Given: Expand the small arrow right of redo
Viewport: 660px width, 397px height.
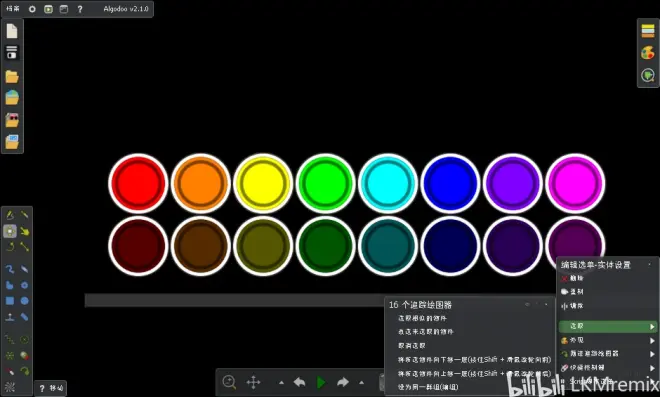Looking at the screenshot, I should click(362, 383).
